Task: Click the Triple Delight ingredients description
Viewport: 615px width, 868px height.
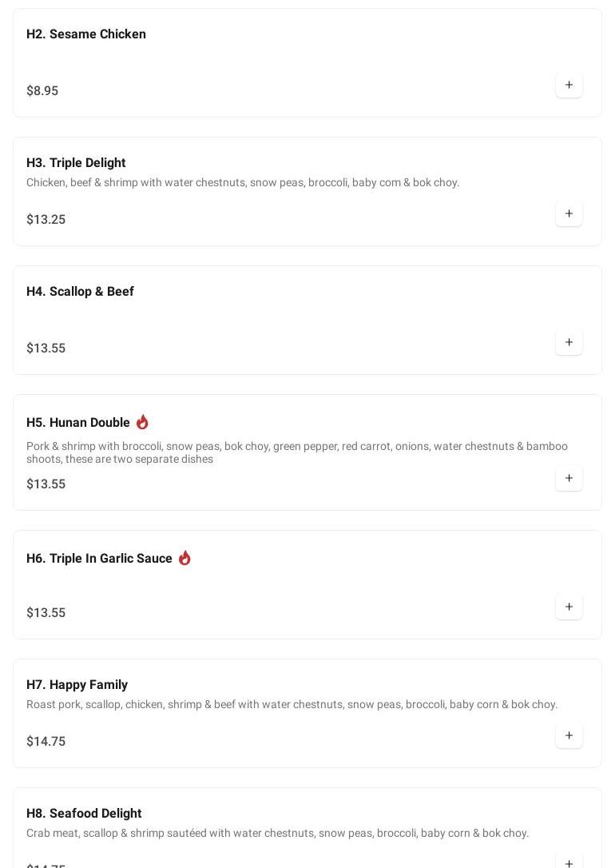Action: pos(243,183)
